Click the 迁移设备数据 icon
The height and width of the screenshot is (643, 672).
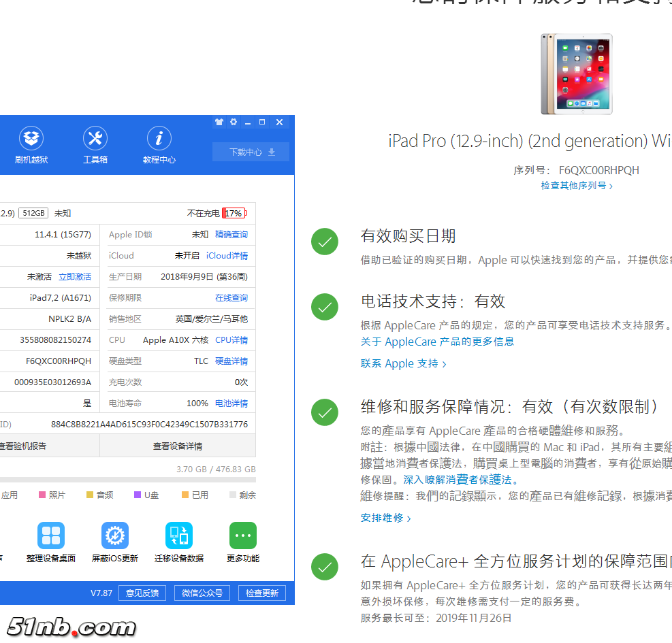pos(179,536)
